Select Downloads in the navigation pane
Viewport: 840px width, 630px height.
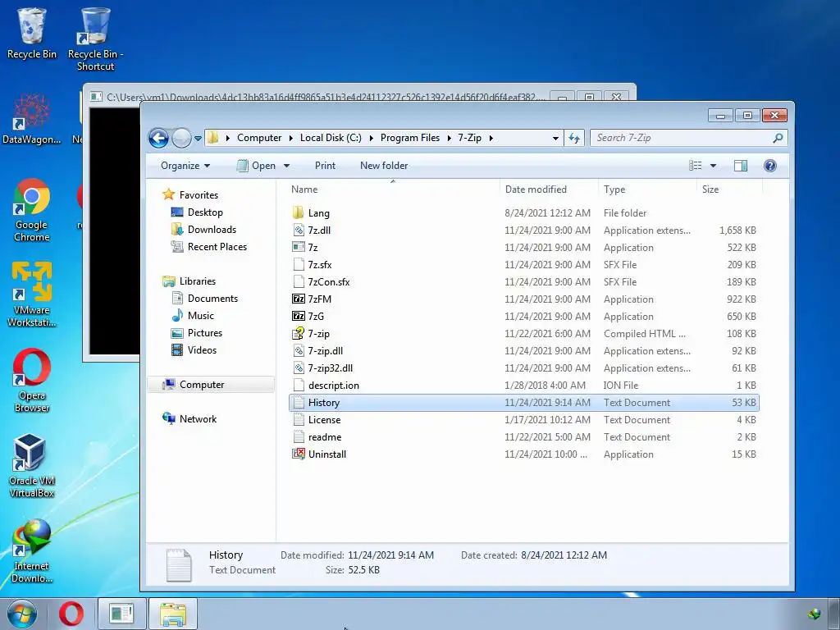coord(212,230)
